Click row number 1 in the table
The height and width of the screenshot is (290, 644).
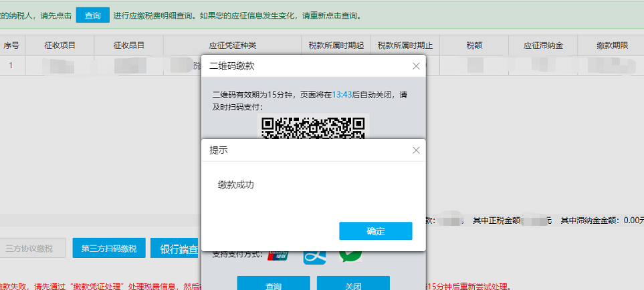point(11,65)
